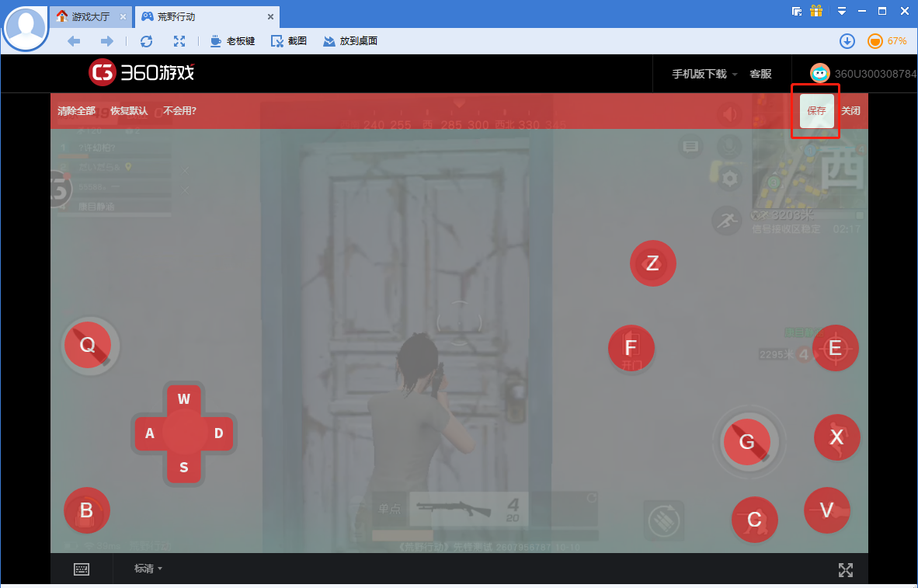Open the 不会用? help link
The height and width of the screenshot is (588, 918).
coord(179,111)
